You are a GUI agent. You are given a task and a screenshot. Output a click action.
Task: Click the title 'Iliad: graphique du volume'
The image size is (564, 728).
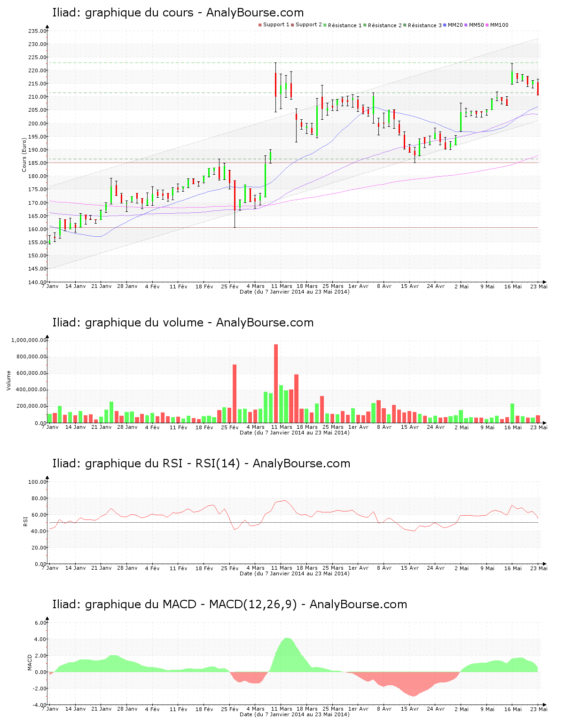[x=128, y=323]
